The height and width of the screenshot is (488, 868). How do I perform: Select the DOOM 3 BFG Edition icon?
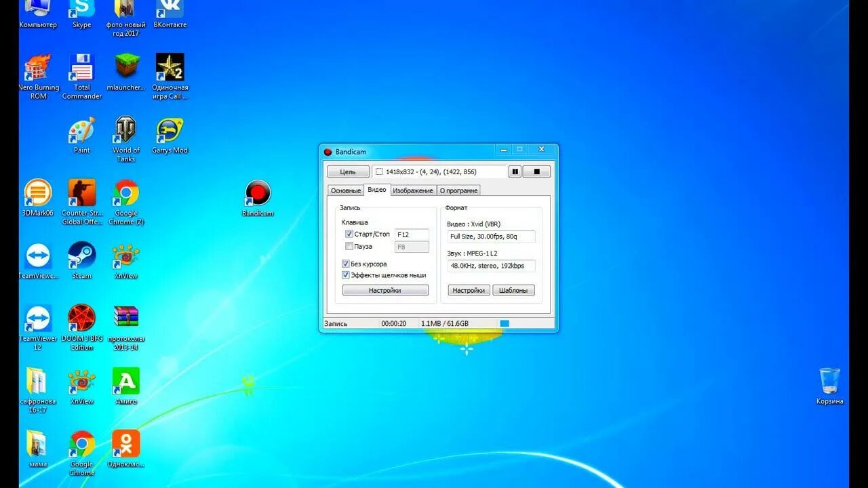pos(82,328)
